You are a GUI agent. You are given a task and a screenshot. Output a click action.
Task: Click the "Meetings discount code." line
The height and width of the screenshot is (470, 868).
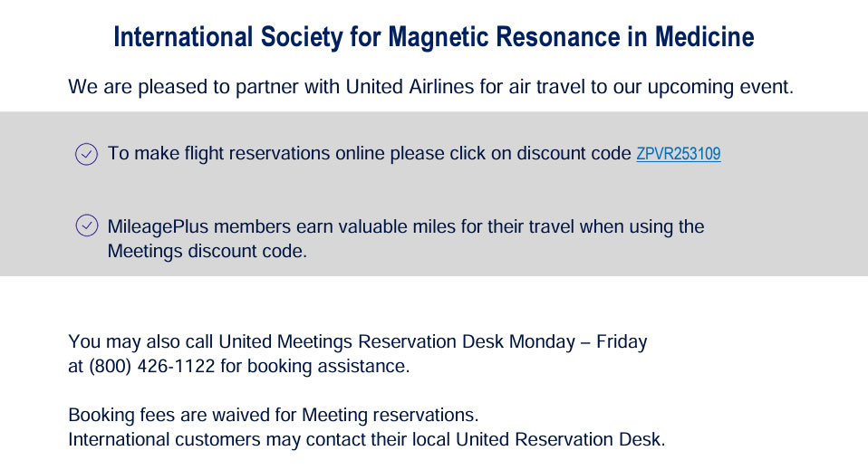[x=207, y=251]
